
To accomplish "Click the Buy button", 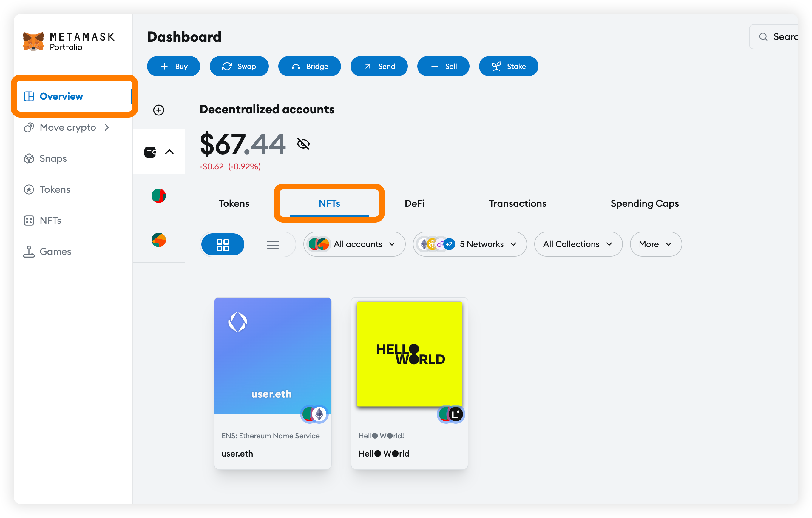I will [x=174, y=66].
